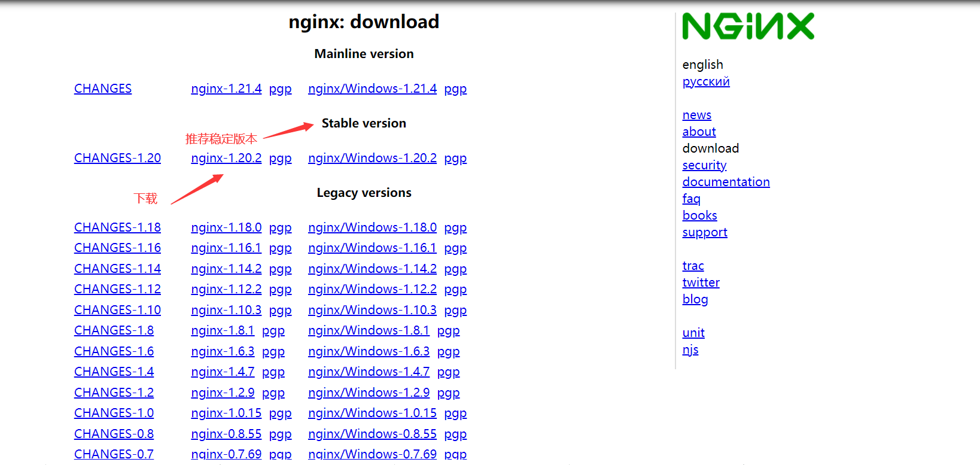Download nginx-1.21.4 mainline source
Image resolution: width=980 pixels, height=465 pixels.
click(x=226, y=89)
